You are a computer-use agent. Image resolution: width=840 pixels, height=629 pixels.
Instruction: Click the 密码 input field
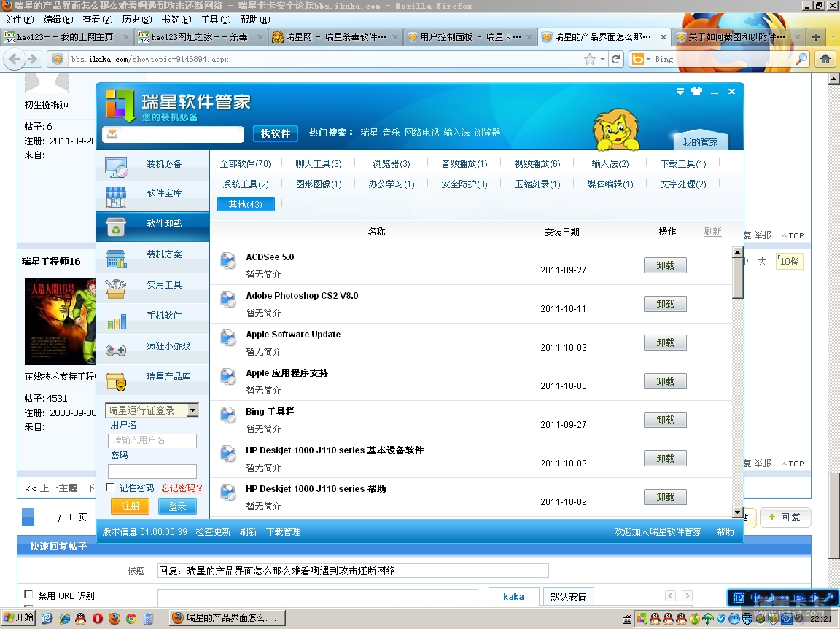click(x=152, y=471)
